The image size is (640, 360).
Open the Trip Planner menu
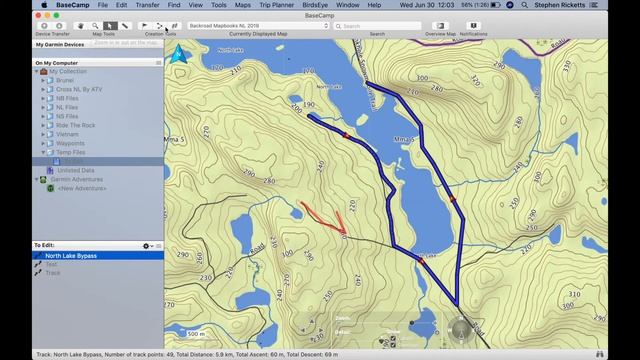pos(276,5)
